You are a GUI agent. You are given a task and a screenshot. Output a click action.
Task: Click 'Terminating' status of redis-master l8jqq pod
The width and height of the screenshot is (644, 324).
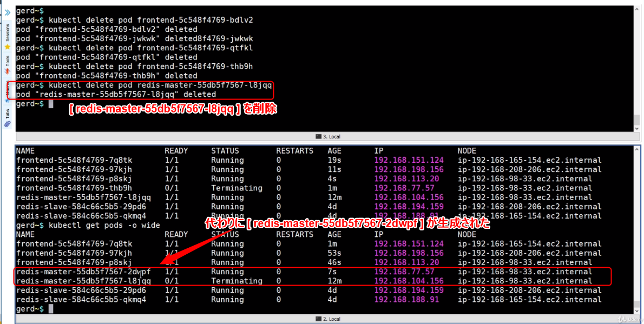tap(236, 281)
